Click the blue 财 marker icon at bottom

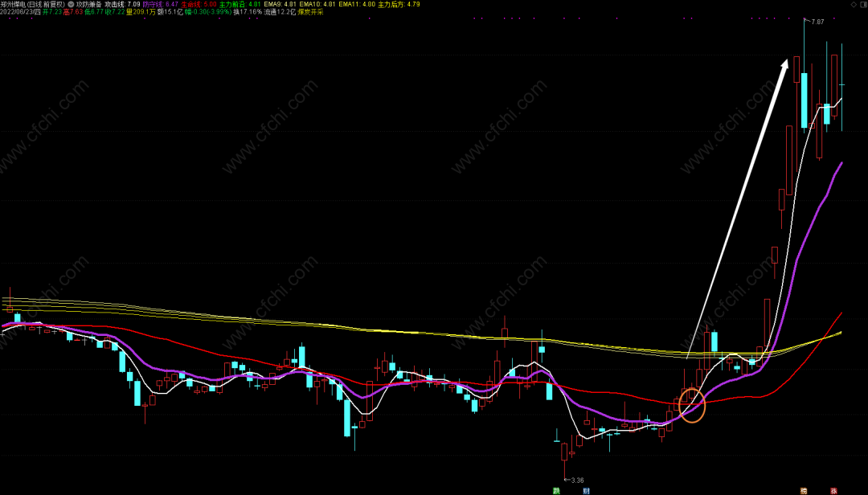pos(586,490)
